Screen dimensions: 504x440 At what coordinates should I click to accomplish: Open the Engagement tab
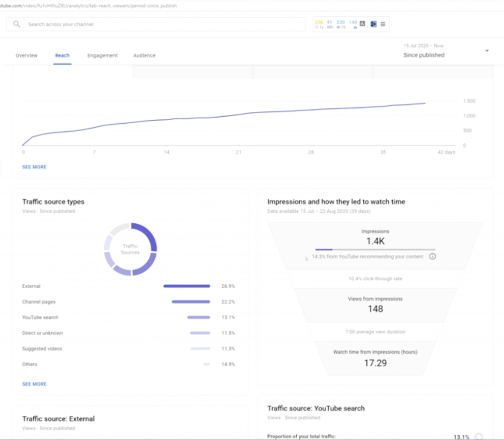[102, 55]
